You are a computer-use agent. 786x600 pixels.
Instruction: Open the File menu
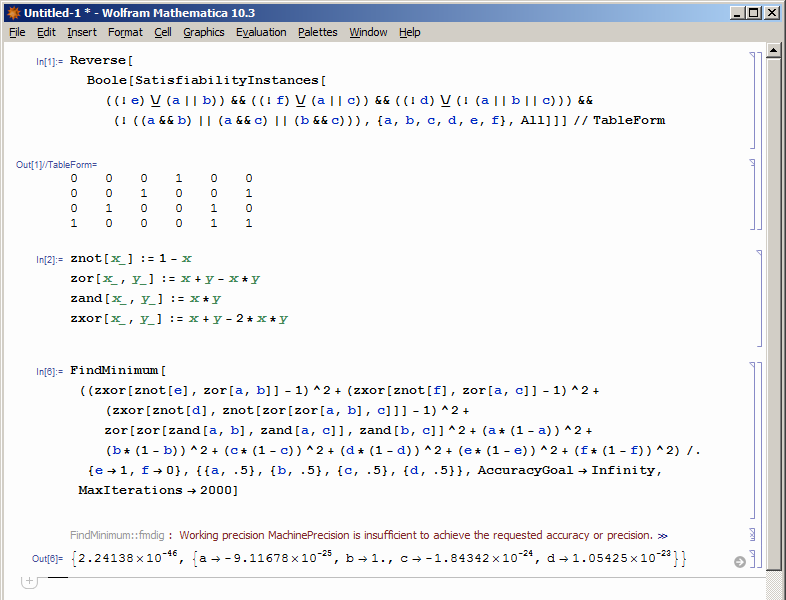[17, 32]
